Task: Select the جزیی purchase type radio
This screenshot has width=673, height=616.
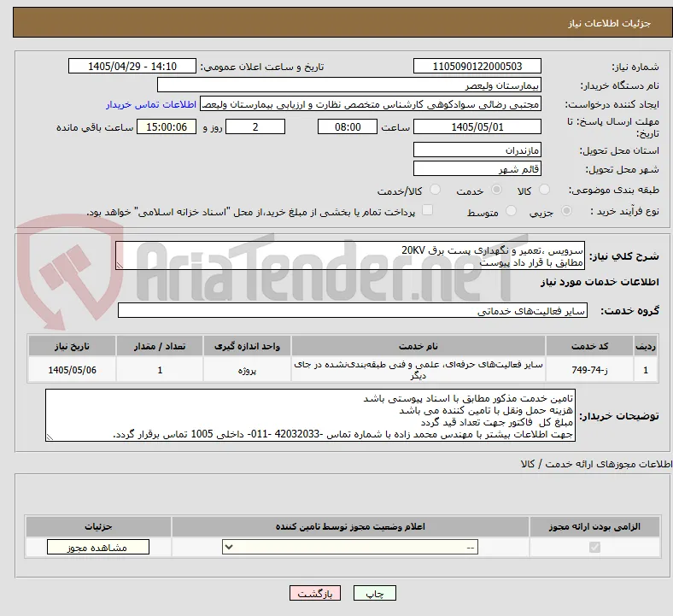Action: coord(566,211)
